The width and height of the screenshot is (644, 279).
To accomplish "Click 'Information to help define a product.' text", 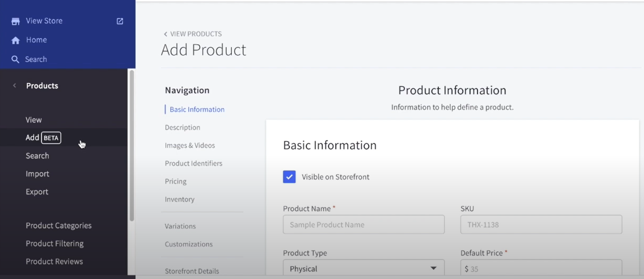I will point(452,107).
